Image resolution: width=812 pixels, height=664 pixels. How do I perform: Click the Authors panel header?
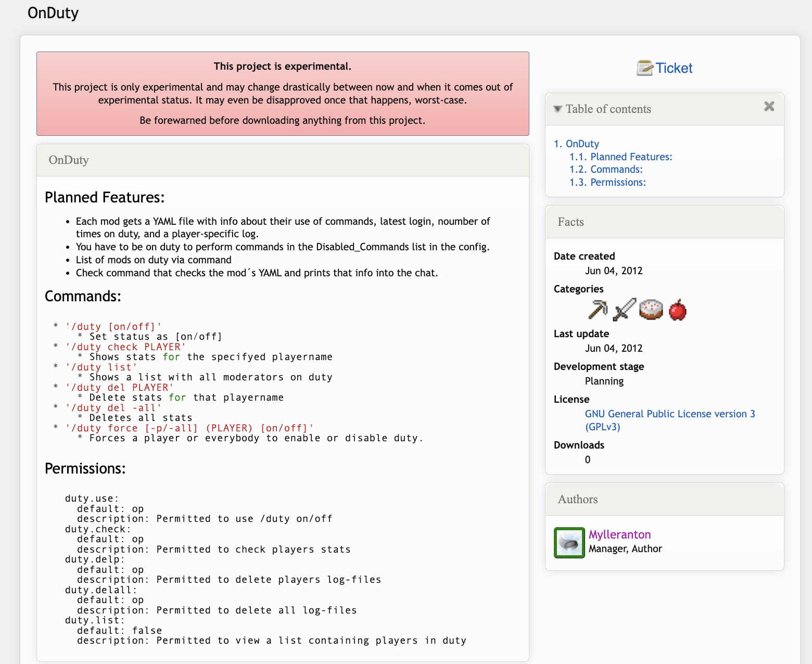pyautogui.click(x=665, y=500)
